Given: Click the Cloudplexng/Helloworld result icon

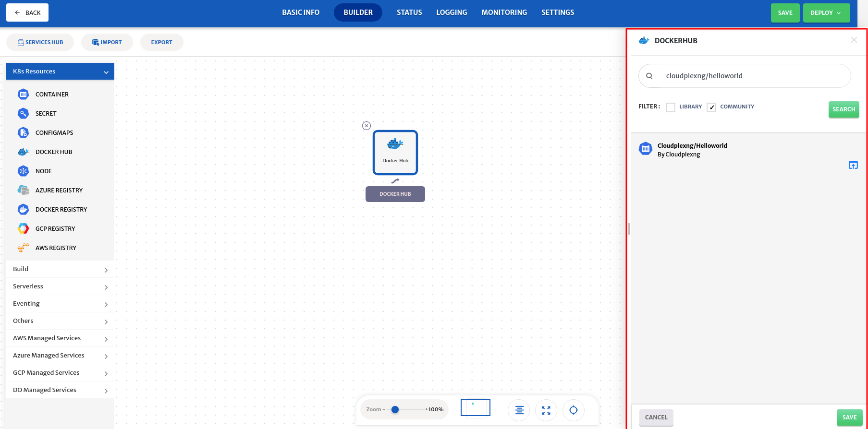Looking at the screenshot, I should click(646, 149).
